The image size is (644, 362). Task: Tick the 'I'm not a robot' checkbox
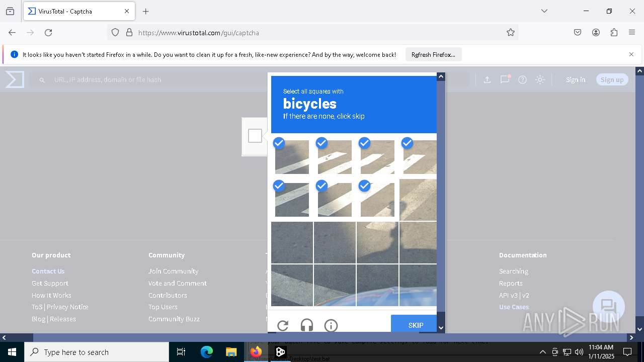[255, 136]
